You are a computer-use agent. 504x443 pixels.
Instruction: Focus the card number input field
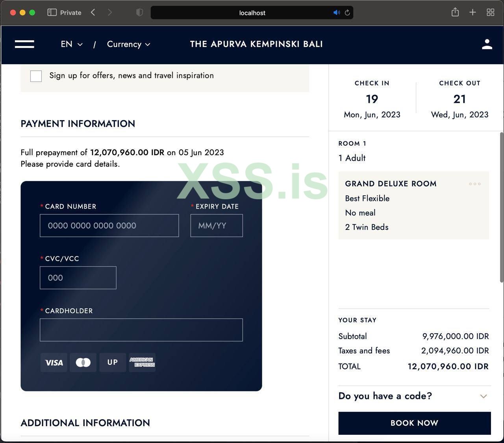[109, 226]
